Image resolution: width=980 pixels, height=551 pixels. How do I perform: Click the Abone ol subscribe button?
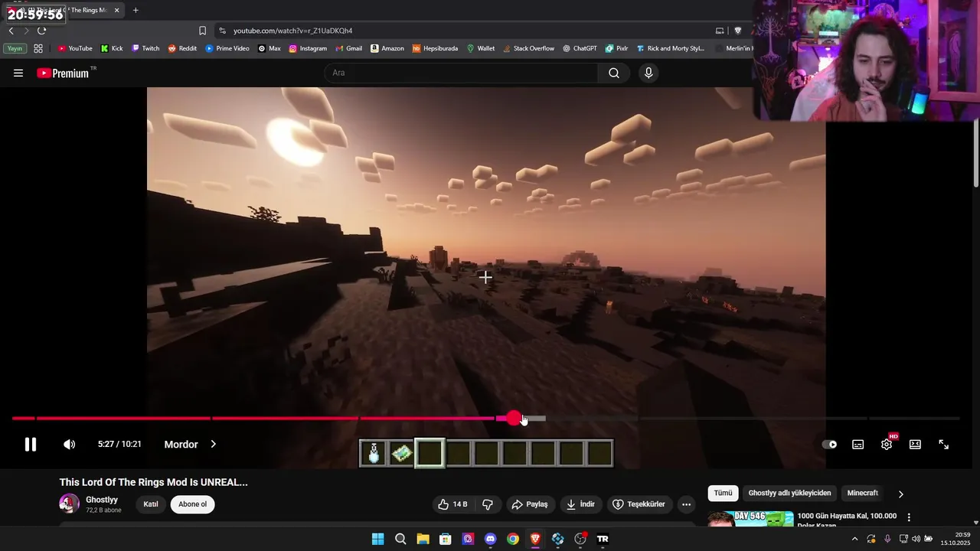point(192,504)
